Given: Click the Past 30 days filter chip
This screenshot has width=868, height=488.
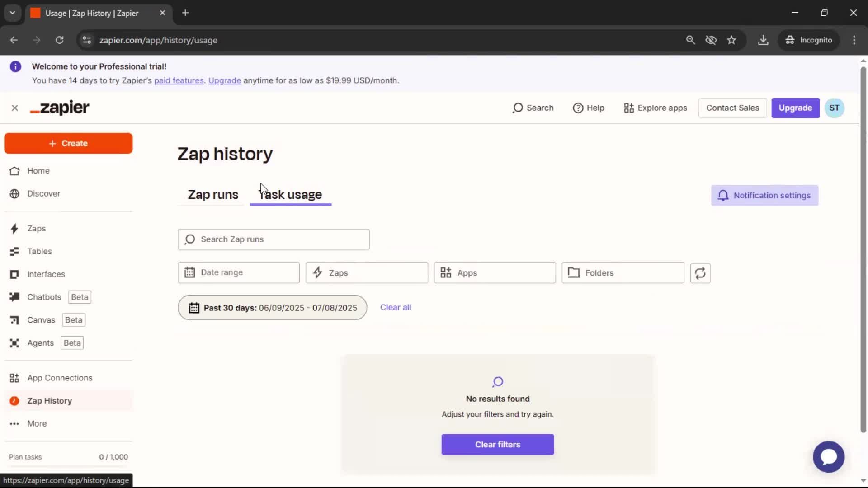Looking at the screenshot, I should click(272, 308).
